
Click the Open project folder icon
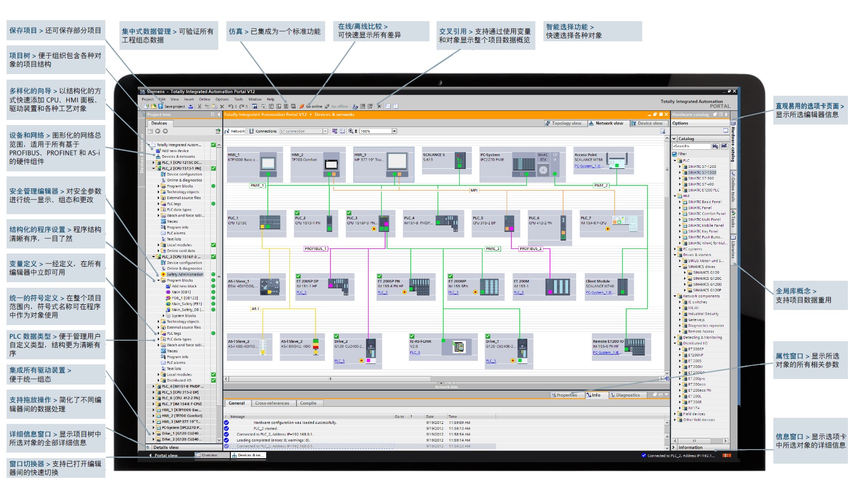click(x=153, y=106)
